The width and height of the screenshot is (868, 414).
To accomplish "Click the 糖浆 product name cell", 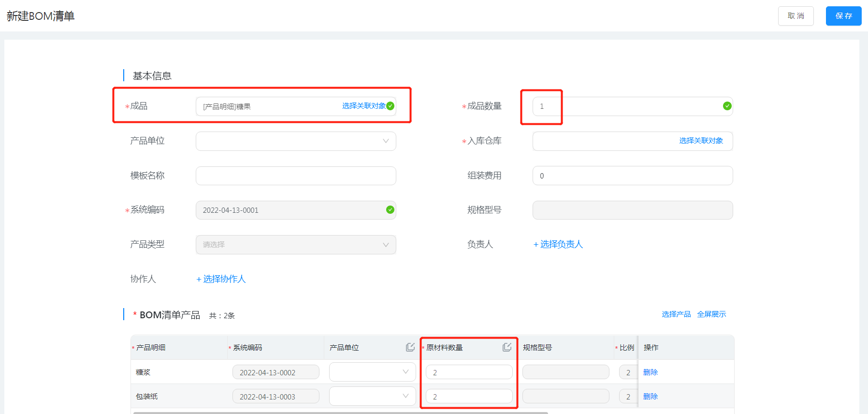I will tap(143, 372).
